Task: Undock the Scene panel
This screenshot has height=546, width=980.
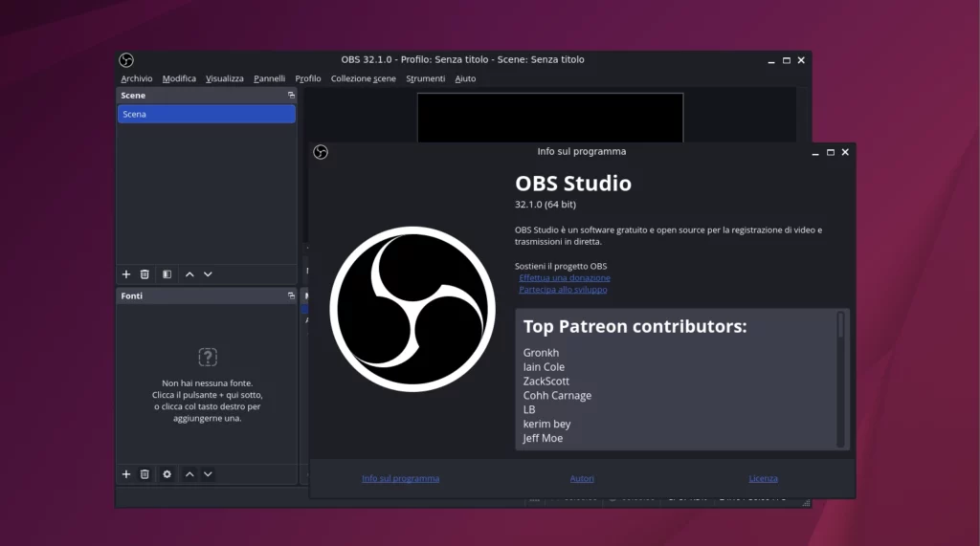Action: click(291, 95)
